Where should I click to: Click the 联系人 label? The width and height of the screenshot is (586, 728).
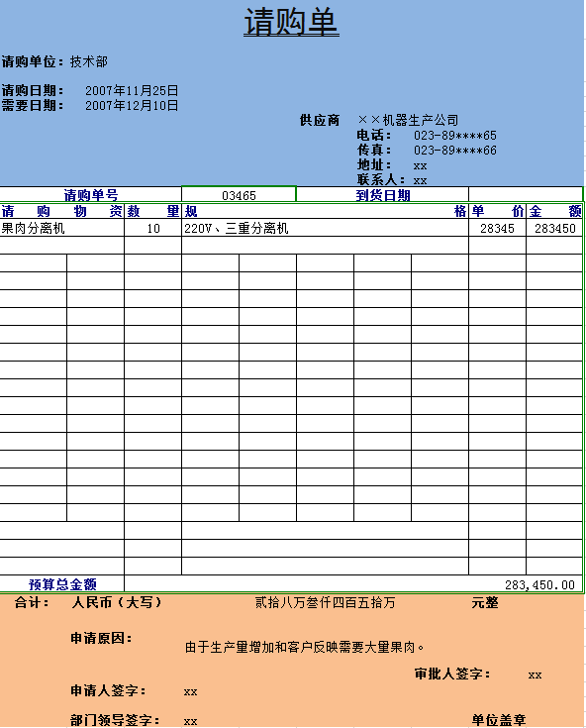381,179
